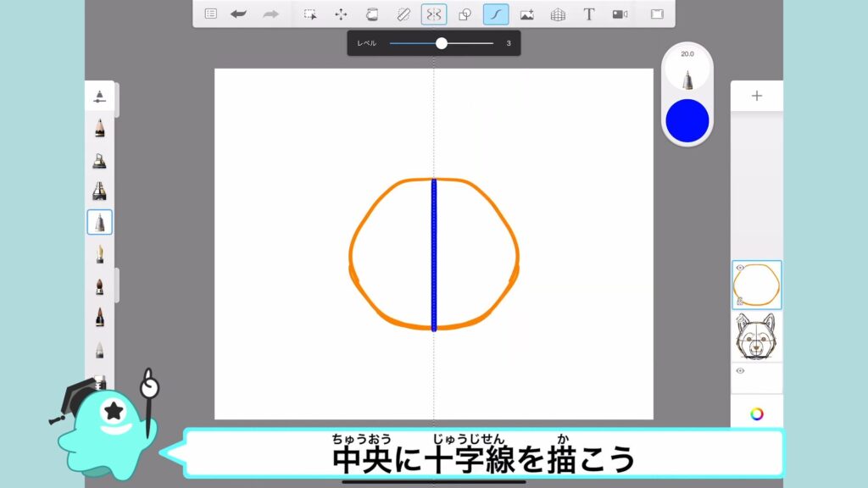
Task: Add an image with Import Image icon
Action: click(x=526, y=14)
